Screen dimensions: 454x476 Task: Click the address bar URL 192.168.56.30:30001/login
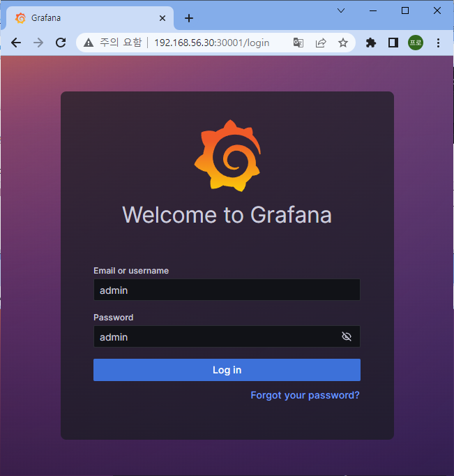point(212,43)
